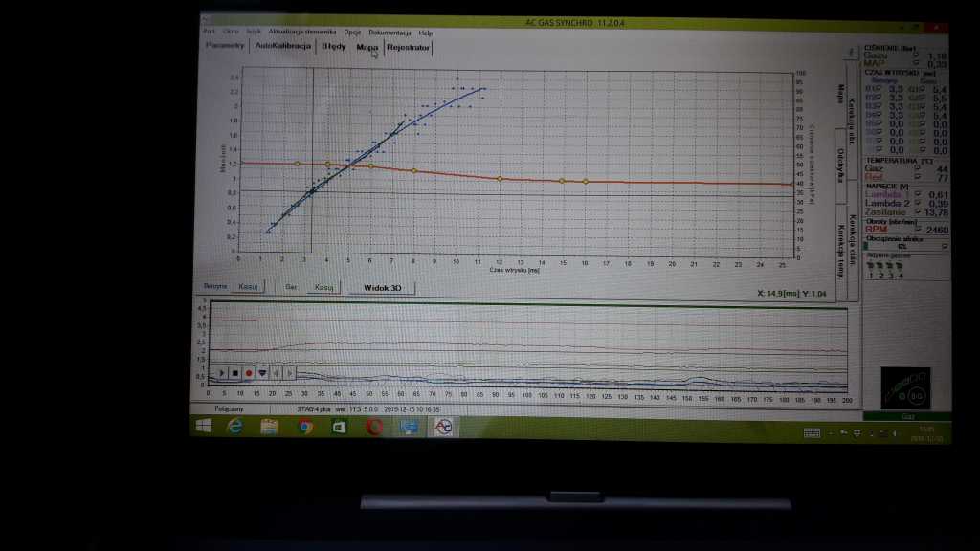Toggle the Gaz temperature checkbox

(917, 168)
